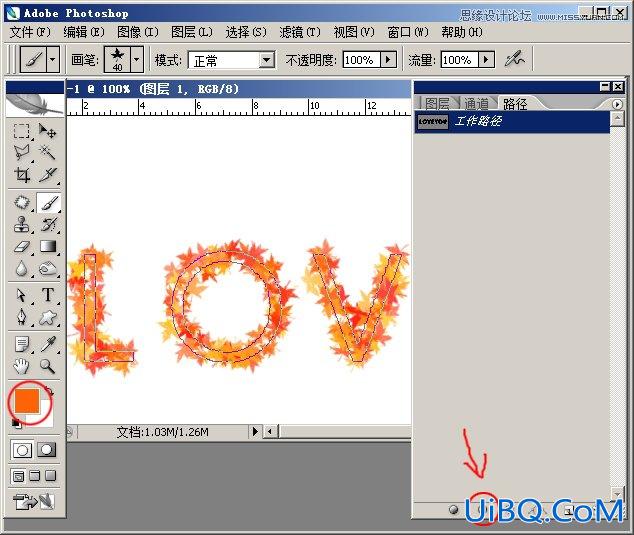
Task: Open the 选择(S) menu
Action: tap(246, 32)
